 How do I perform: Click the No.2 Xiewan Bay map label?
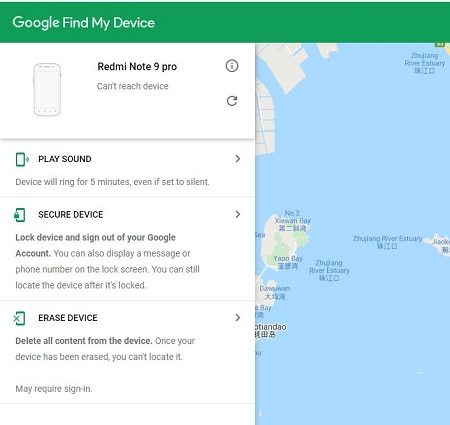point(292,221)
